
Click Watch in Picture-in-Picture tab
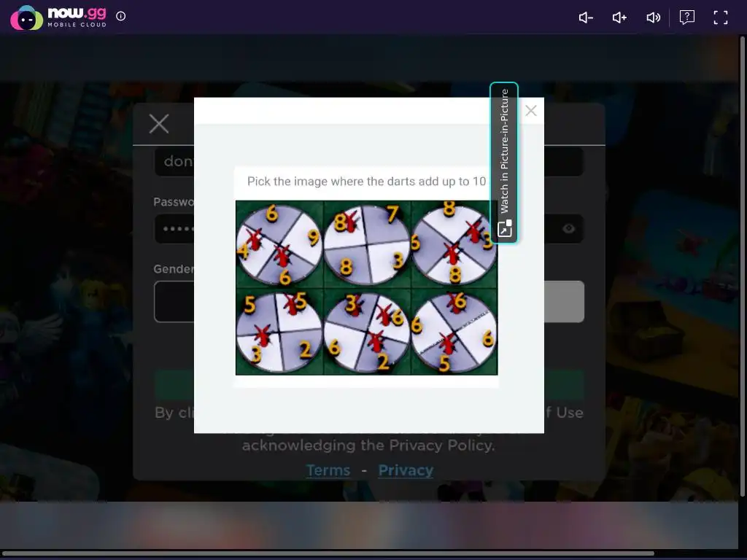tap(504, 163)
